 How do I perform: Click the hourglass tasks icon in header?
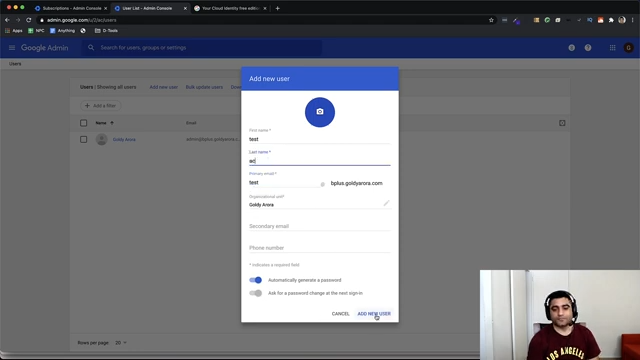[x=571, y=48]
